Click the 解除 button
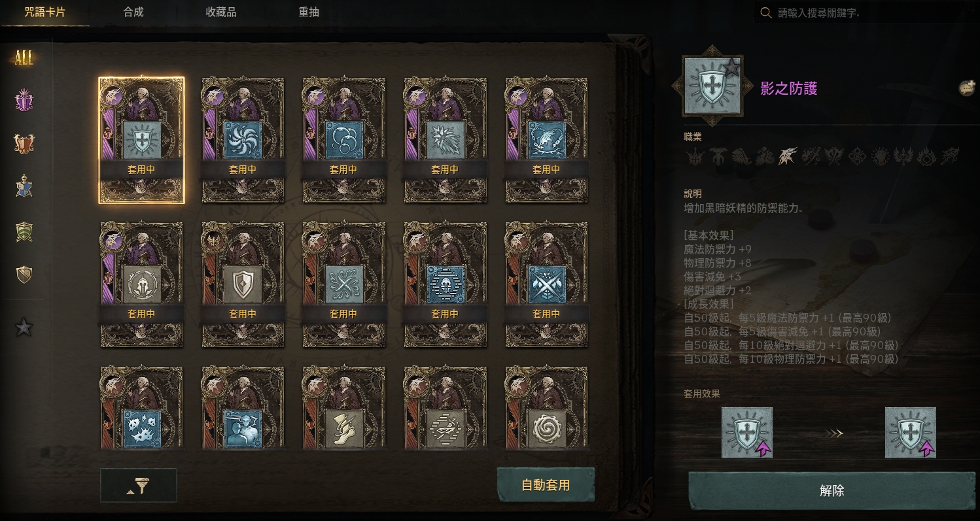This screenshot has width=980, height=521. click(831, 491)
